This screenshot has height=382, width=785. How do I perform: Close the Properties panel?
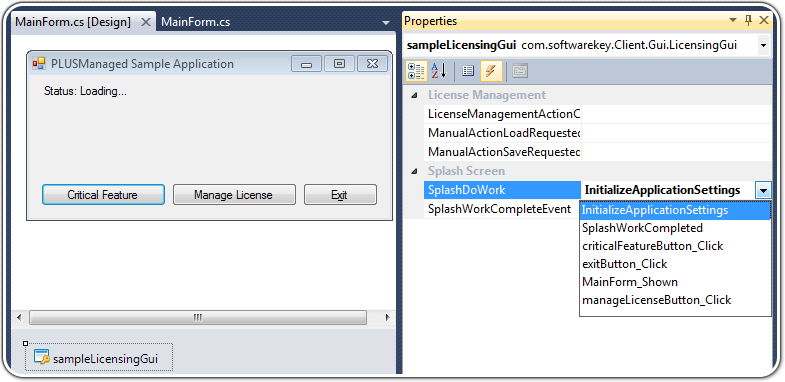(763, 21)
